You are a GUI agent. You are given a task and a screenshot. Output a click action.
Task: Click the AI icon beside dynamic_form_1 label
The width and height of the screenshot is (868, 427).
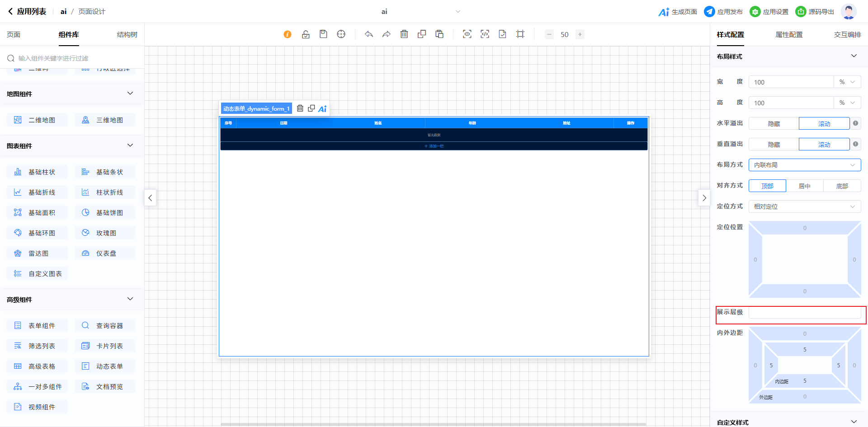(322, 108)
